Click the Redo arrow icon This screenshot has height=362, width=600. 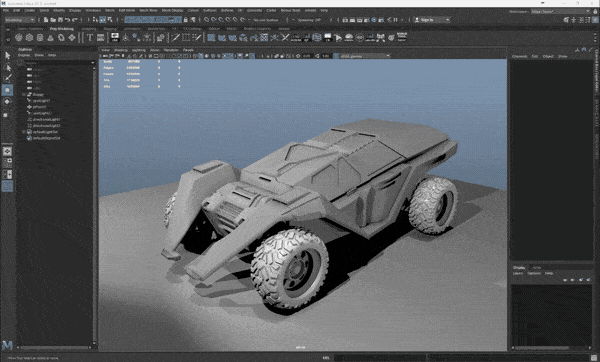click(75, 20)
